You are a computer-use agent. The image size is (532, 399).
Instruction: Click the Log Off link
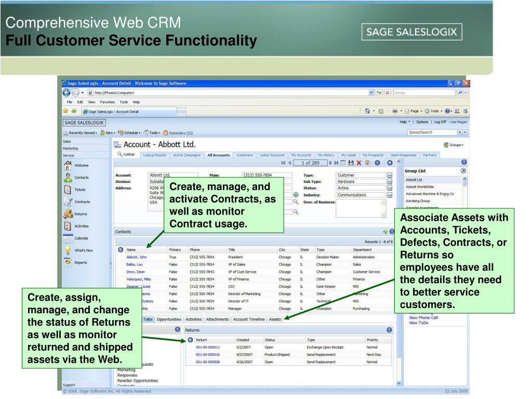[x=440, y=122]
